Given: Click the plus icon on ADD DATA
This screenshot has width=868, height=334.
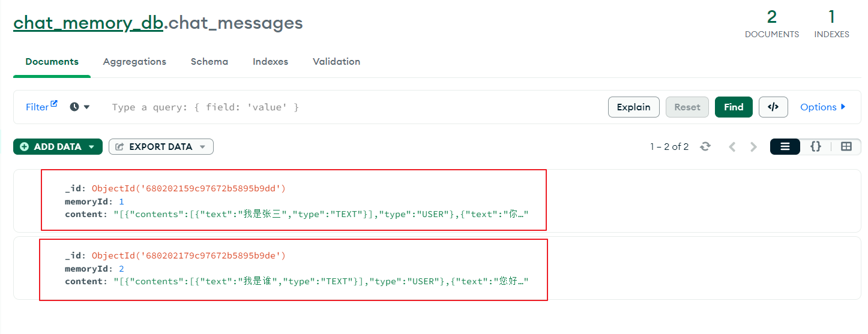Looking at the screenshot, I should [25, 147].
